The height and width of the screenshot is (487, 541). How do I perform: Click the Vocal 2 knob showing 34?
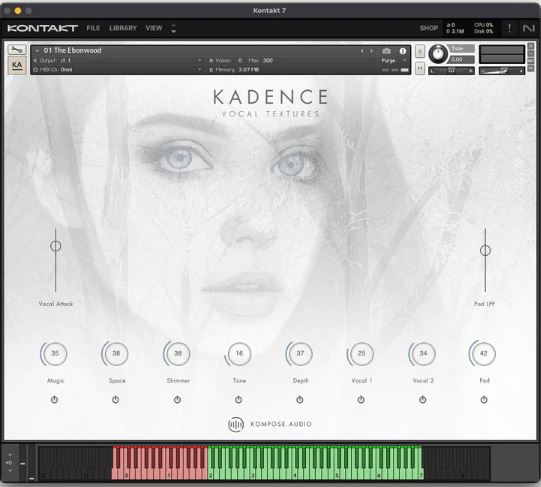pyautogui.click(x=423, y=354)
